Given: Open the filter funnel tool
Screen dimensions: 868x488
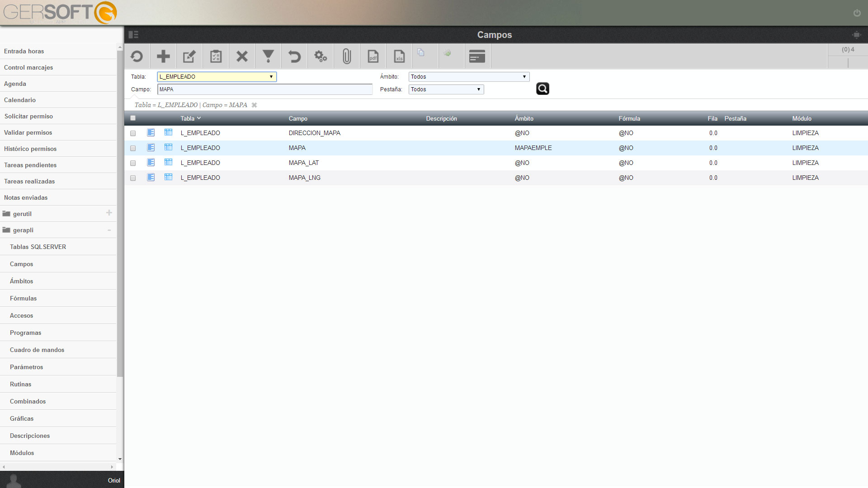Looking at the screenshot, I should point(268,56).
